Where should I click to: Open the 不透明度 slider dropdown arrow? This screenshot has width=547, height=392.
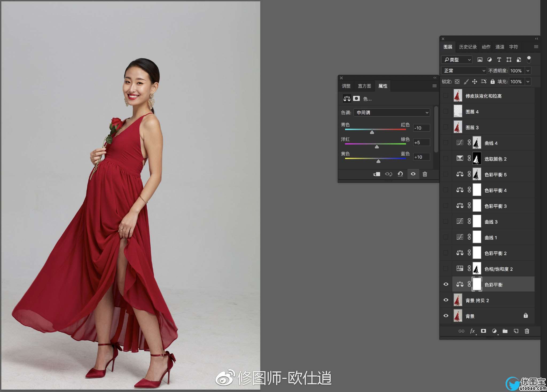tap(528, 71)
